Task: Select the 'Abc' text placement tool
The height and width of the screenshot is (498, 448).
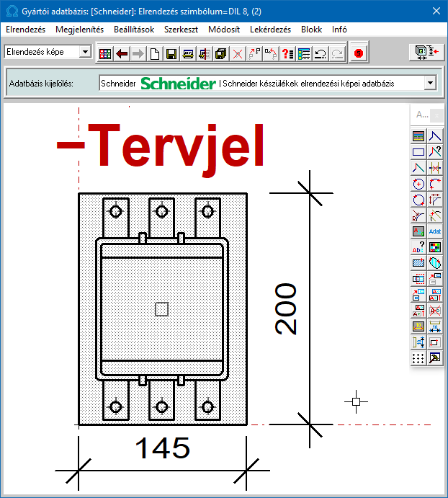Action: [418, 231]
